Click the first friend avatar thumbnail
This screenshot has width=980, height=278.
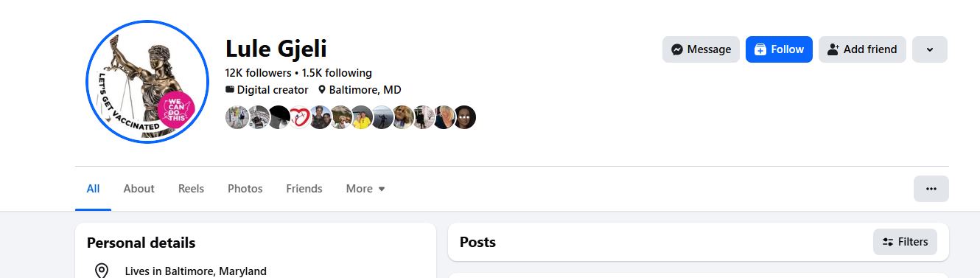tap(237, 117)
